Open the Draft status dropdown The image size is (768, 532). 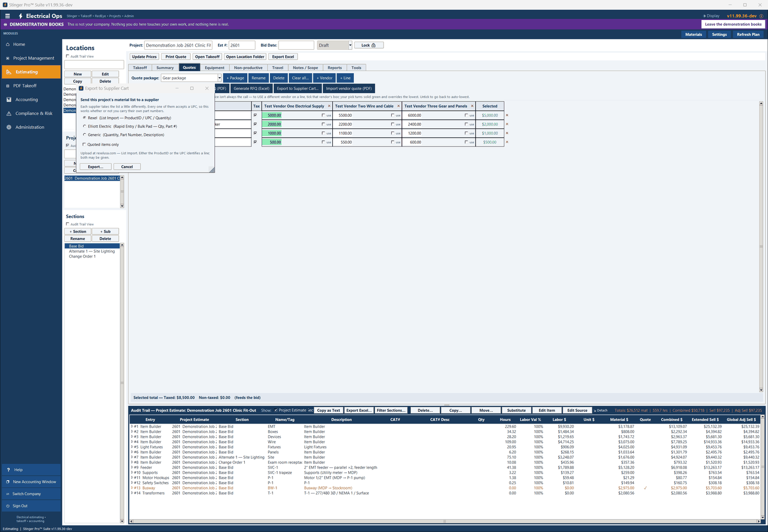pos(350,45)
